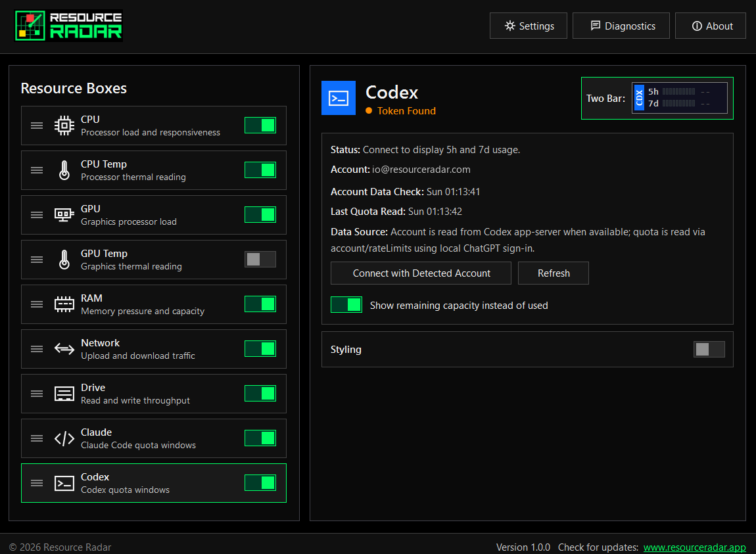Toggle the RAM resource box off
This screenshot has width=756, height=554.
click(260, 304)
